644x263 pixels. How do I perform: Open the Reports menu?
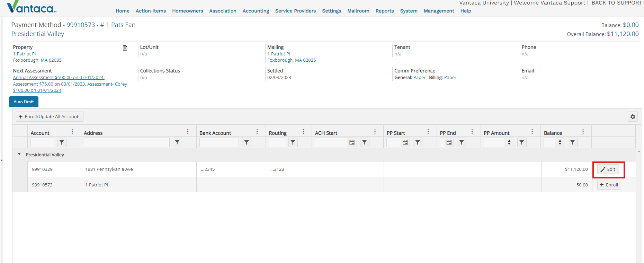(385, 11)
